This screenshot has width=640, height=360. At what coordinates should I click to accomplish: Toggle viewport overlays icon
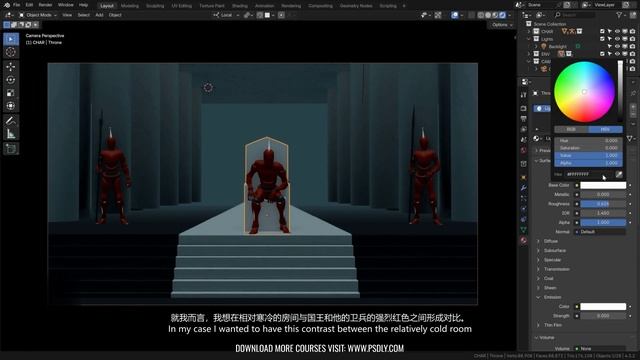[455, 15]
